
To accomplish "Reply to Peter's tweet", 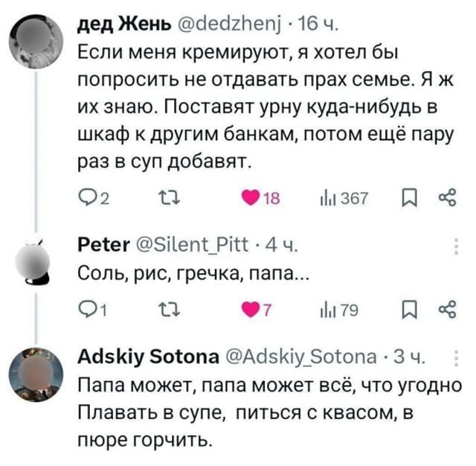I will pos(87,307).
